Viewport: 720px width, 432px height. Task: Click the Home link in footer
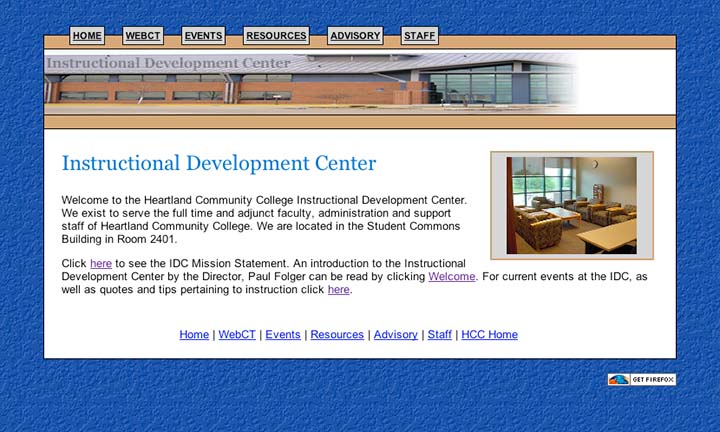tap(194, 335)
